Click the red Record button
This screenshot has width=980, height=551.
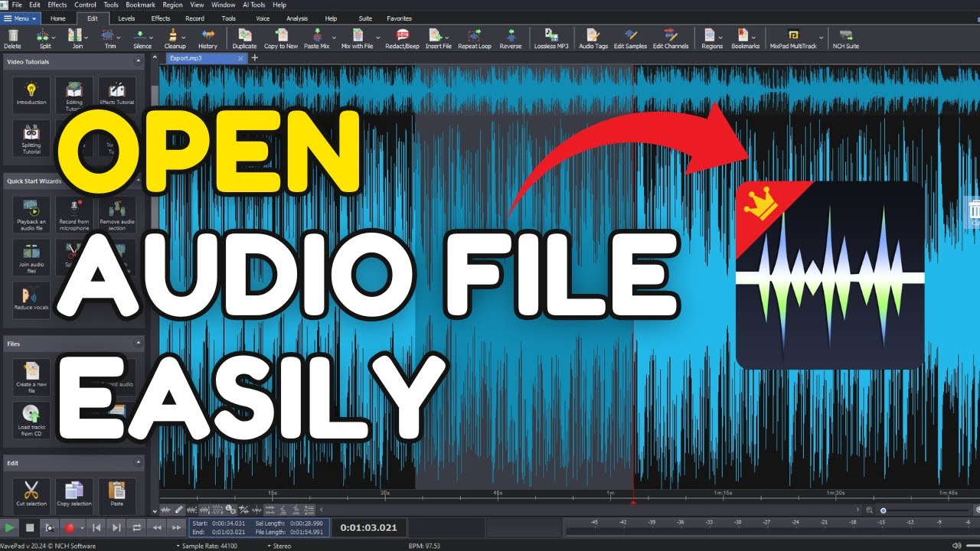point(69,527)
